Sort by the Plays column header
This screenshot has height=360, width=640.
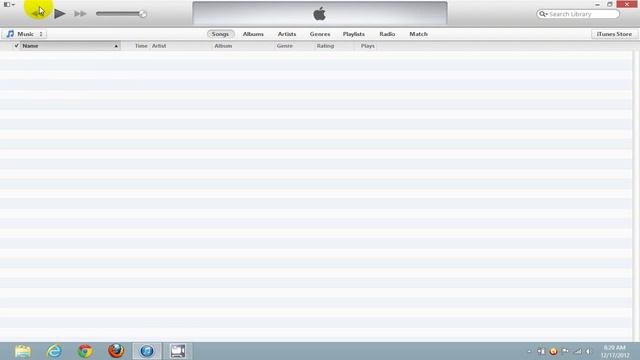367,46
